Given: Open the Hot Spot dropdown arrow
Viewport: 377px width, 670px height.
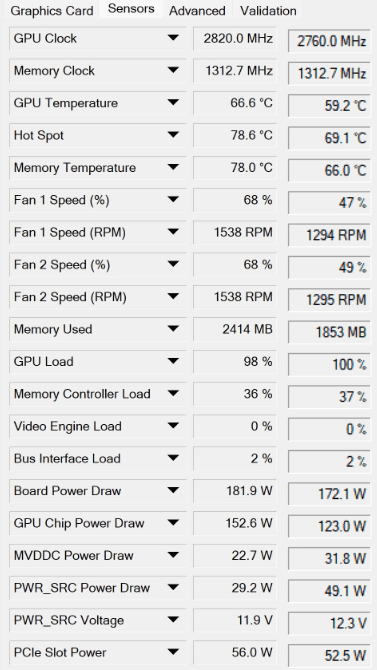Looking at the screenshot, I should [x=173, y=135].
